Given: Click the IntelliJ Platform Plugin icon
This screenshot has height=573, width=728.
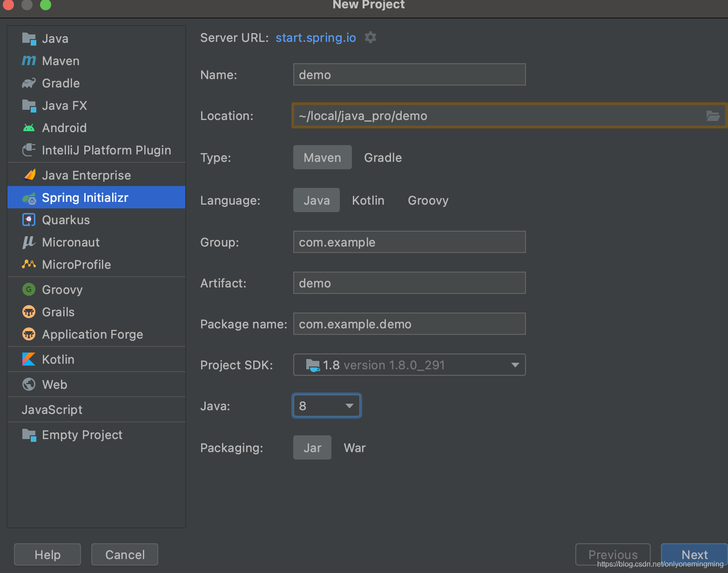Looking at the screenshot, I should 29,150.
